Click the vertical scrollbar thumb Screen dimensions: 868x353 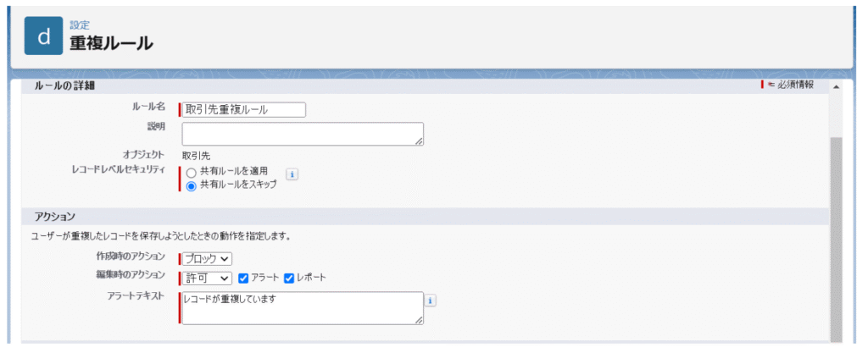[x=836, y=237]
